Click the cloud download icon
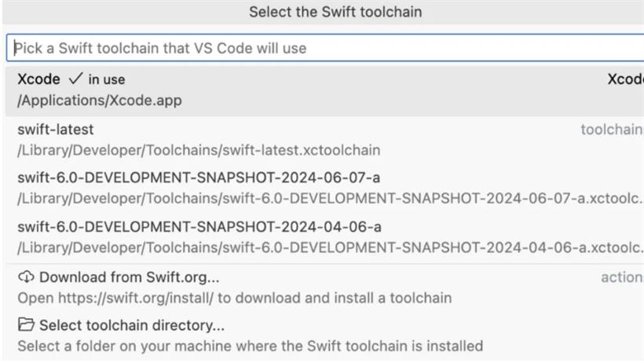 point(26,277)
